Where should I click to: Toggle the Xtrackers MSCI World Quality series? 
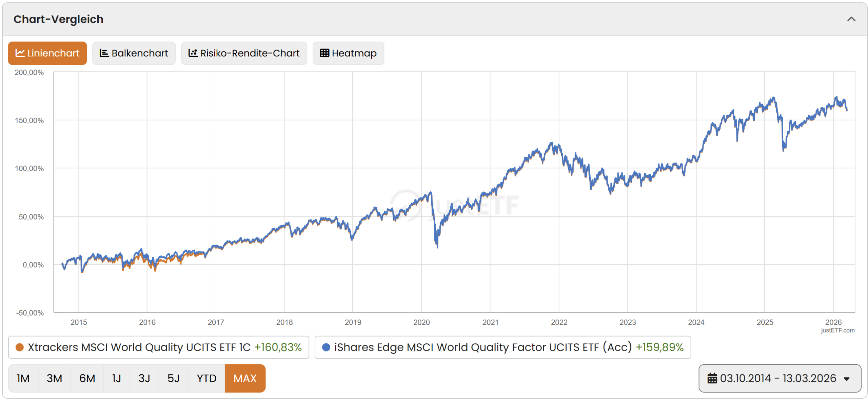(139, 347)
